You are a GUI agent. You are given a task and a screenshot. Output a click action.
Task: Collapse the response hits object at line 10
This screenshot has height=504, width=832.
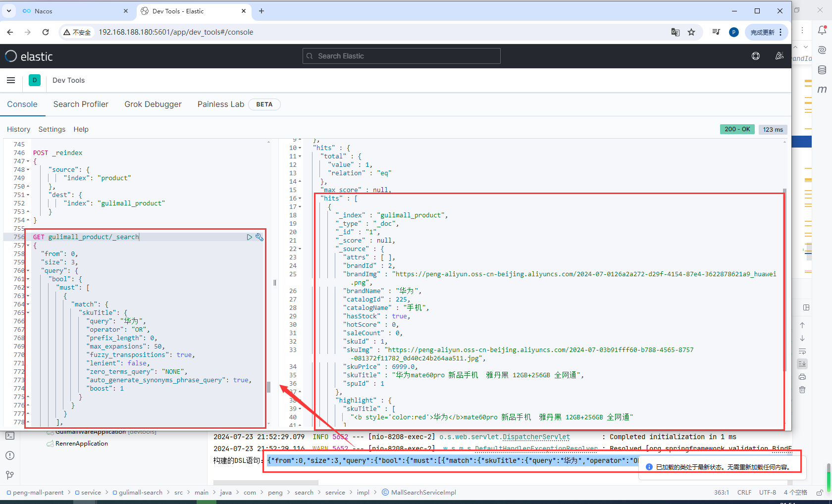[300, 148]
